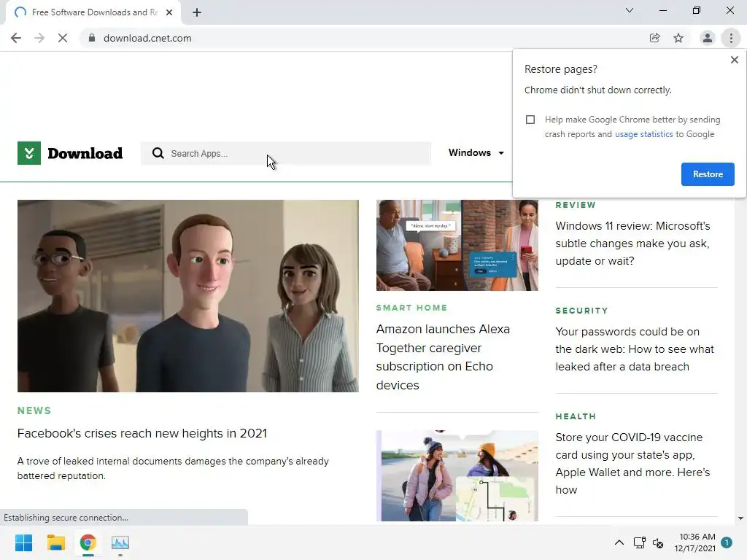The image size is (747, 560).
Task: Enable sending crash reports checkbox
Action: click(530, 120)
